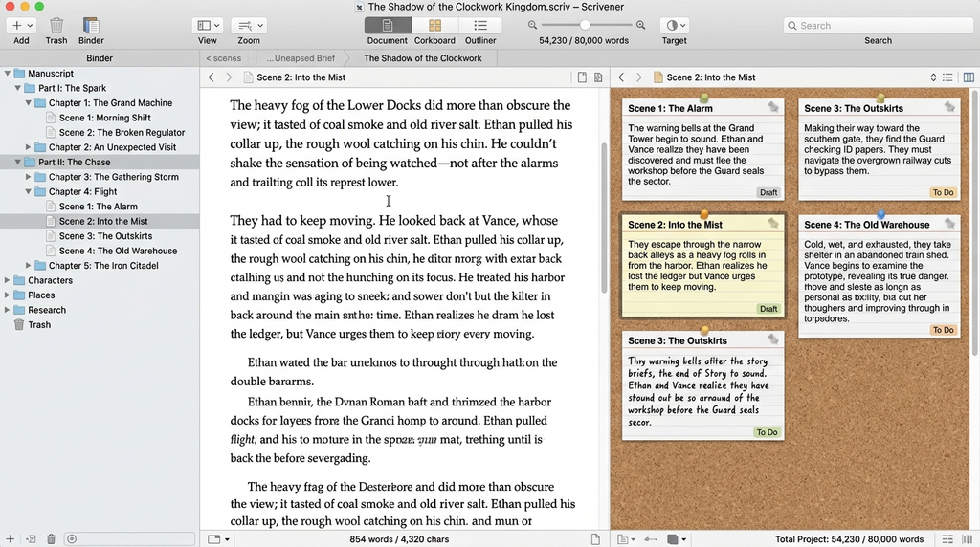
Task: Go forward in corkboard pane history
Action: click(638, 77)
